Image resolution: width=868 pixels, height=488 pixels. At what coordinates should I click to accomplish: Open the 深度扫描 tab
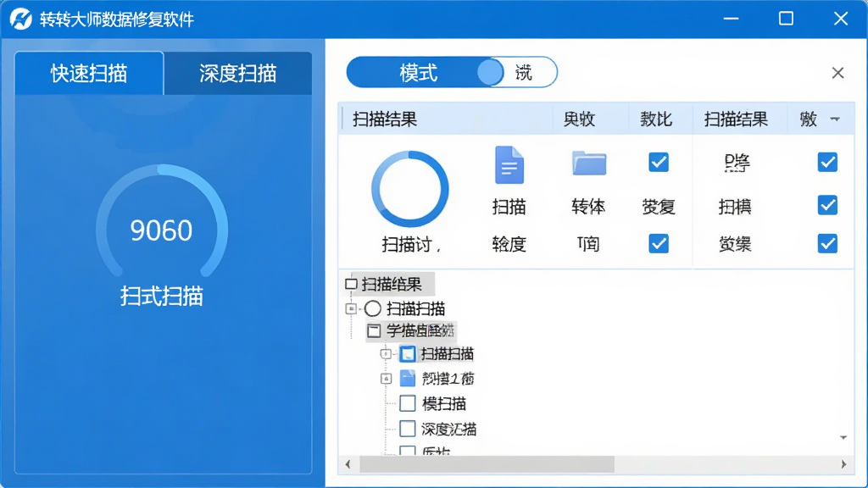(x=238, y=73)
